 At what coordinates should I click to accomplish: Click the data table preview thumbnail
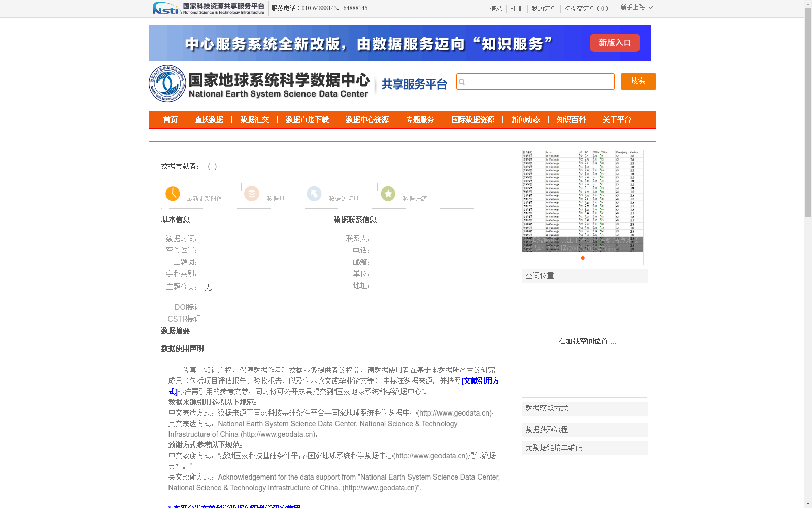click(583, 201)
